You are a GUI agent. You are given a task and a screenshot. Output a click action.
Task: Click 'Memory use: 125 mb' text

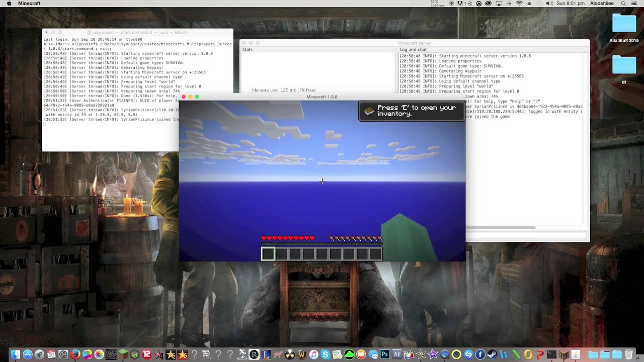284,90
